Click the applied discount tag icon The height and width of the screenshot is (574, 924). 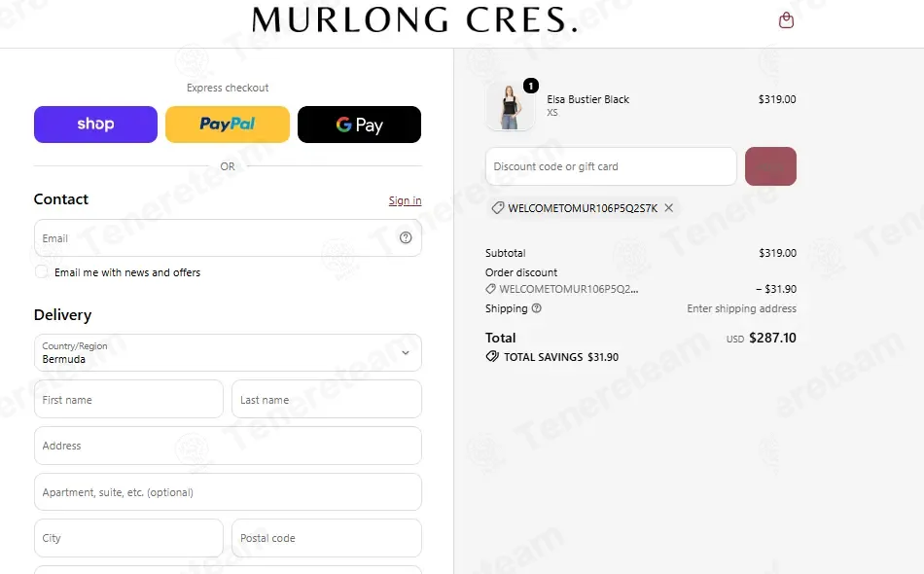498,208
